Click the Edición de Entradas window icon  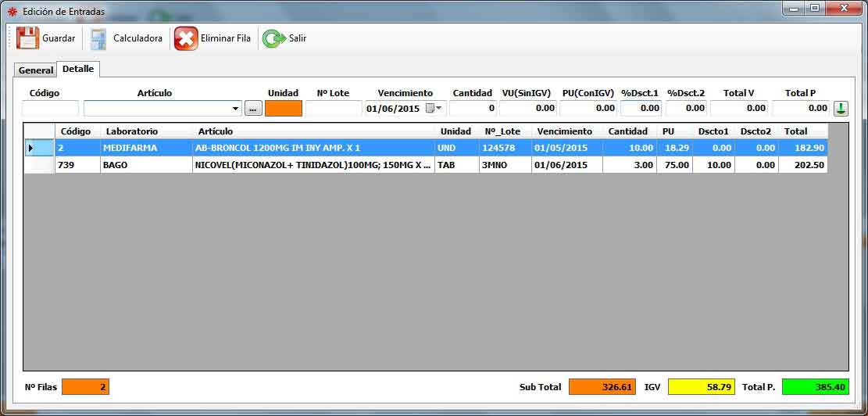point(12,12)
